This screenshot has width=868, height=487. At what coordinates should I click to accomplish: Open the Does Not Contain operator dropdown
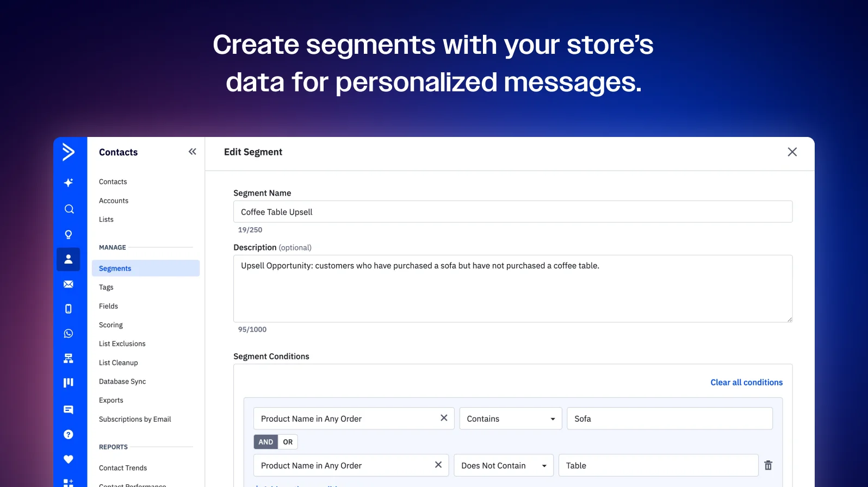pyautogui.click(x=504, y=465)
